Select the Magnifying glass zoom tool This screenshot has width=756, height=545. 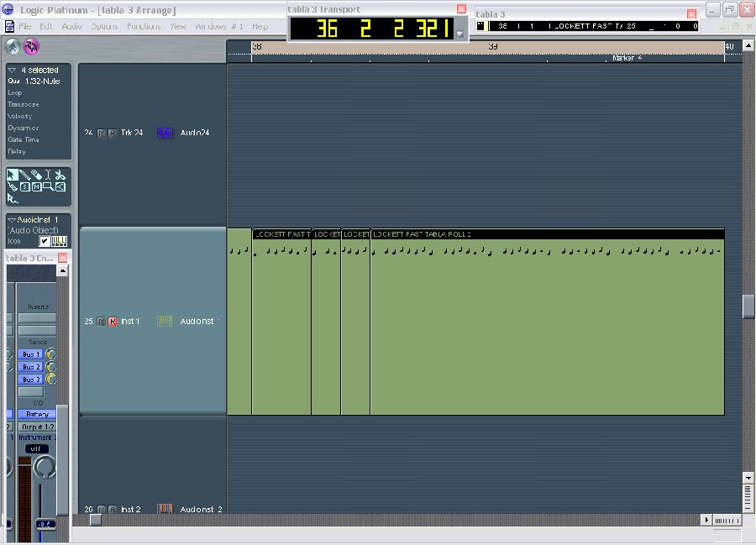click(x=49, y=186)
